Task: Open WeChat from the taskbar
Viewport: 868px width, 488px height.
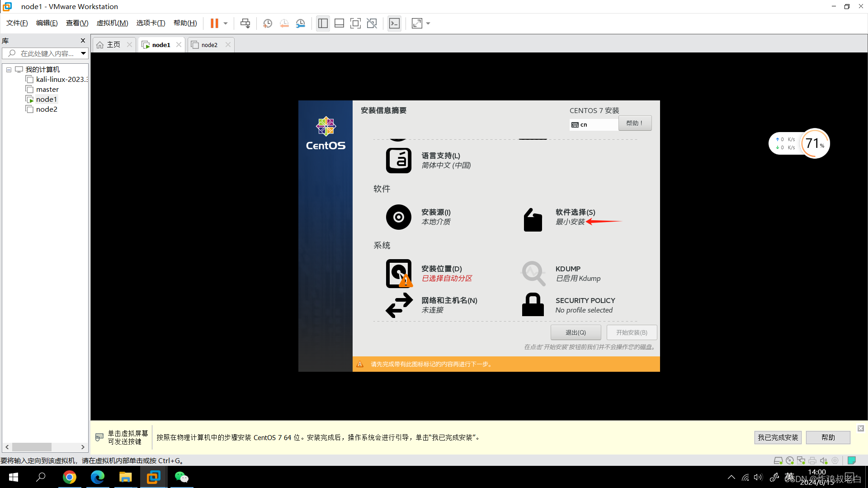Action: (181, 477)
